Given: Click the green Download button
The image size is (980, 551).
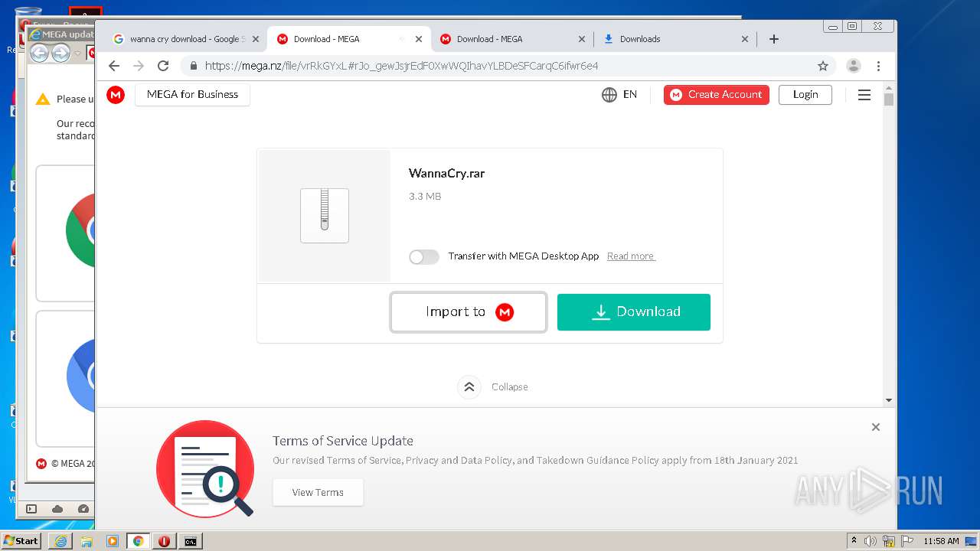Looking at the screenshot, I should [x=634, y=311].
